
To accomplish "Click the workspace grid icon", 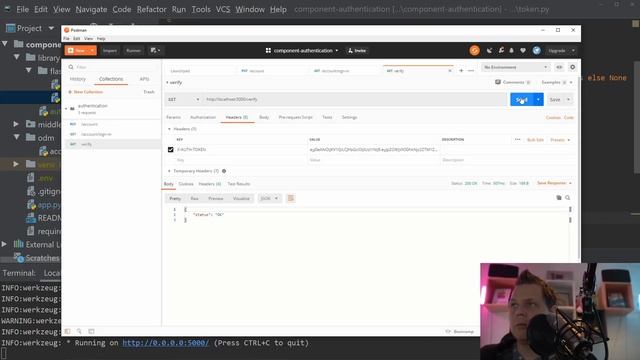I will coord(268,51).
